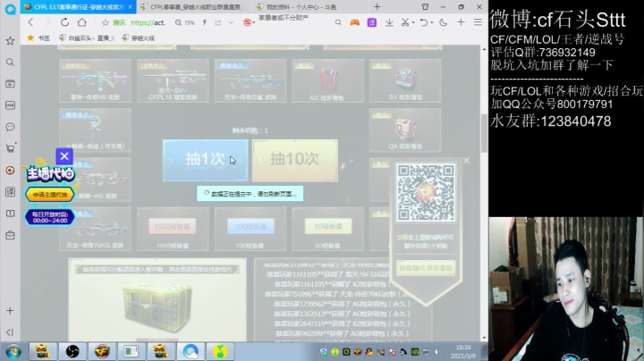
Task: Open the QQ Music taskbar icon
Action: coord(220,351)
